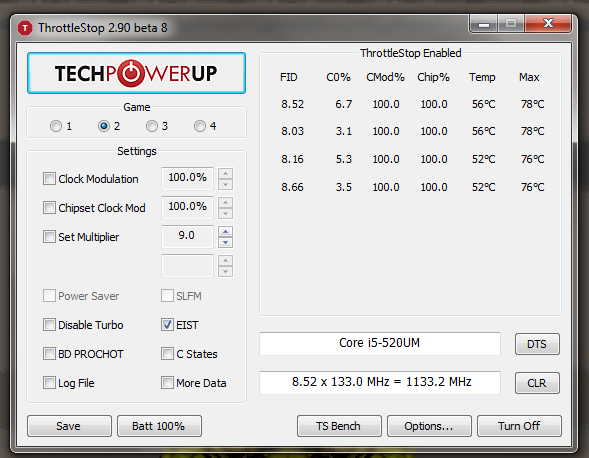Uncheck the EIST checkbox
589x458 pixels.
click(167, 325)
